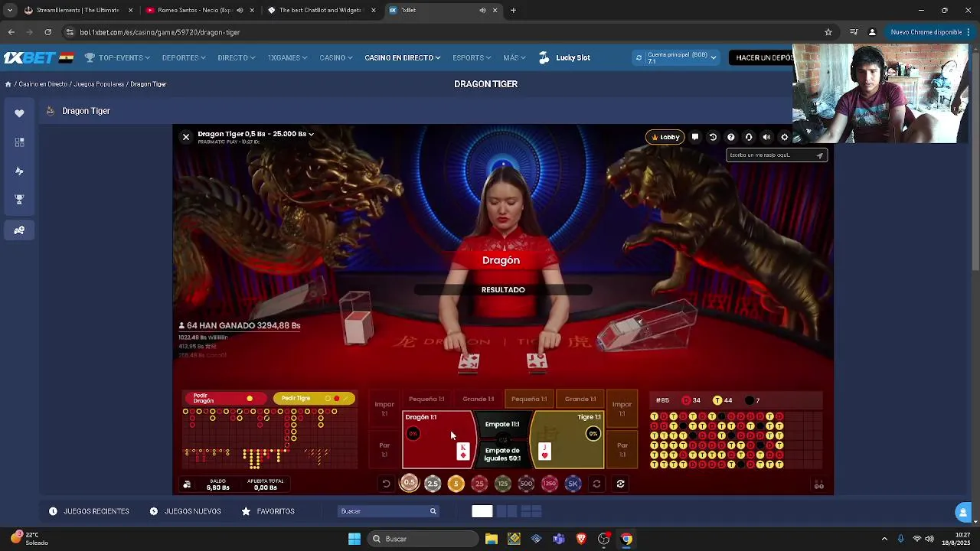Reload the browser page
The image size is (980, 551).
tap(47, 32)
